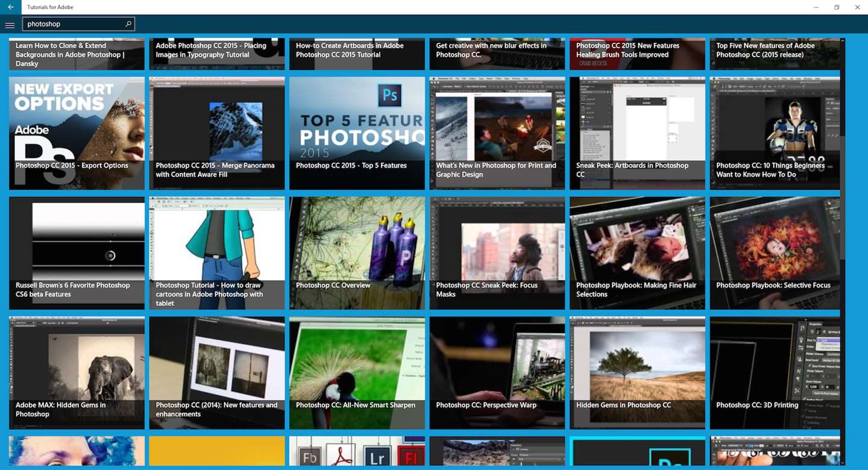Click the search magnifier icon
868x470 pixels.
click(128, 24)
